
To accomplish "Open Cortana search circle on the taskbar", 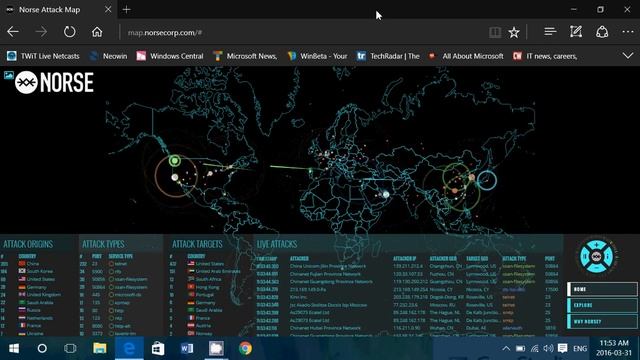I will pos(42,348).
